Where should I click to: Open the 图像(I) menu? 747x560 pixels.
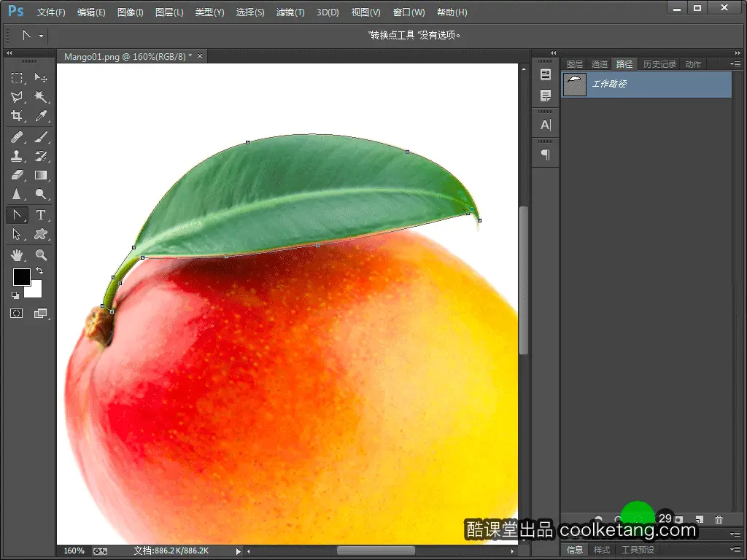click(130, 12)
